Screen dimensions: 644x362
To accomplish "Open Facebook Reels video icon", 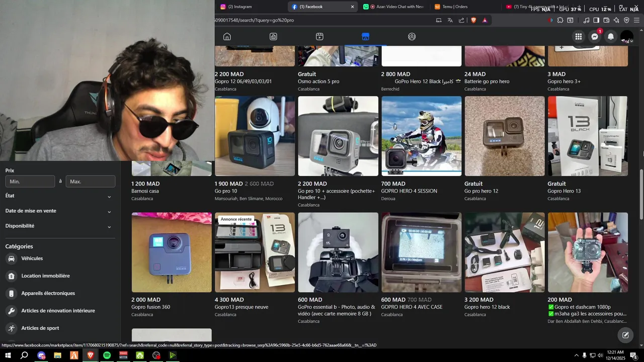I will (319, 37).
